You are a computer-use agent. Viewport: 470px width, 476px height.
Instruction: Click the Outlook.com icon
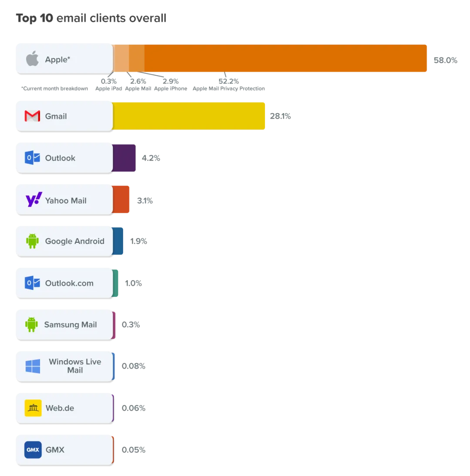pos(32,283)
